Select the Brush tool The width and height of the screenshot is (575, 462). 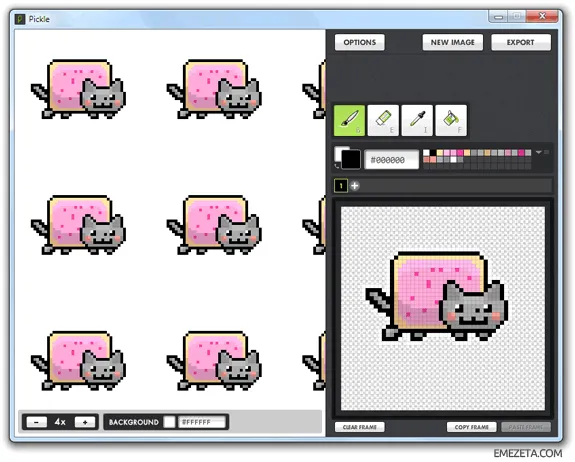pyautogui.click(x=349, y=121)
